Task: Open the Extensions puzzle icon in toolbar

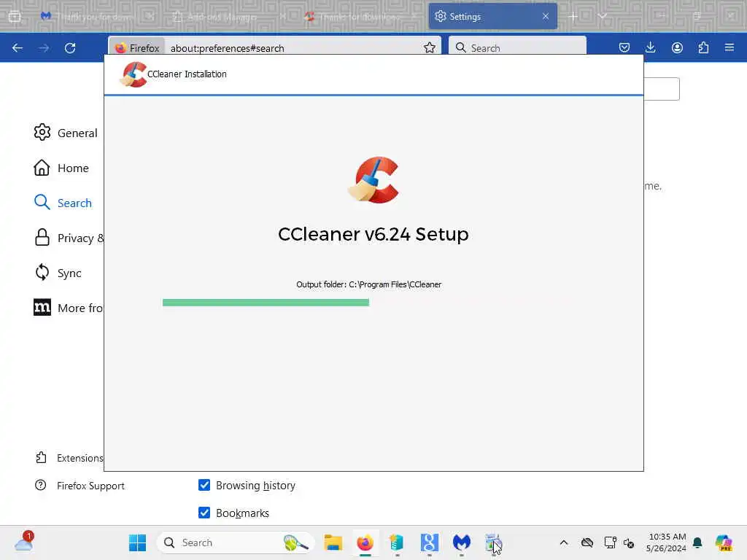Action: [x=703, y=47]
